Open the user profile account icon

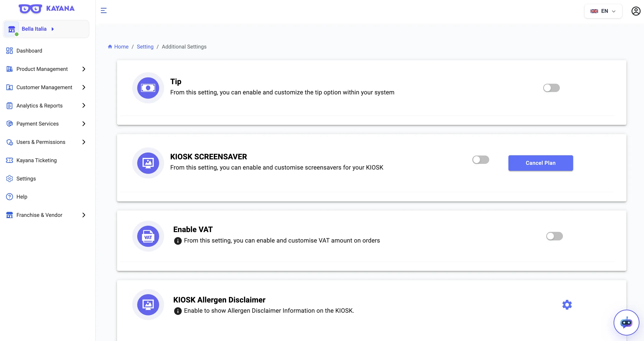(636, 11)
